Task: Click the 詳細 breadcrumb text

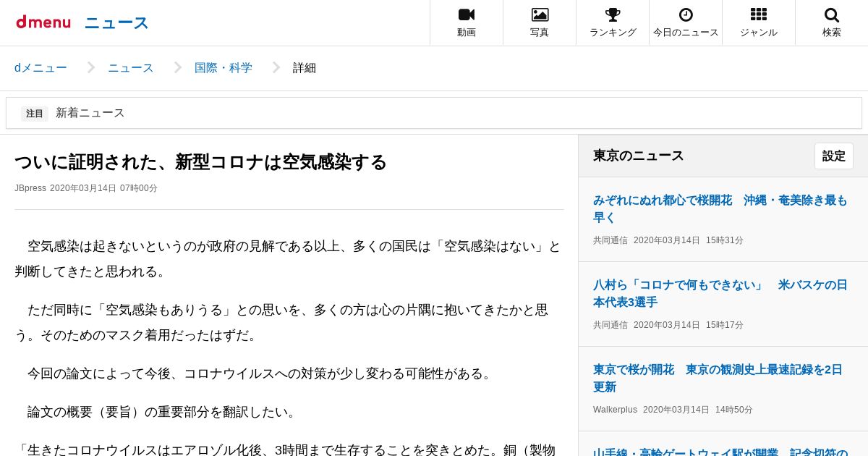Action: (305, 68)
